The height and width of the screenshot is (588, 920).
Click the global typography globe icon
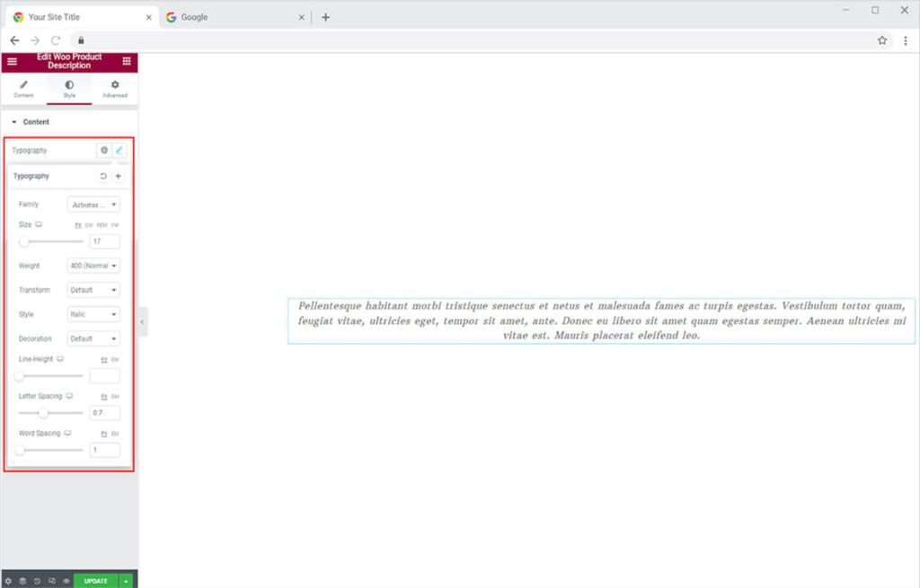pyautogui.click(x=104, y=150)
